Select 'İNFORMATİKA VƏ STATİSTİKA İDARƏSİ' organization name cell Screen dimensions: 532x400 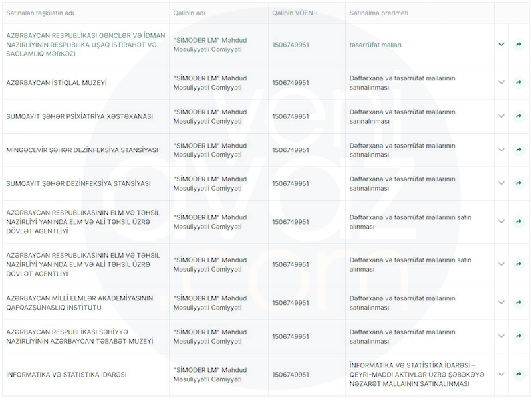point(66,375)
